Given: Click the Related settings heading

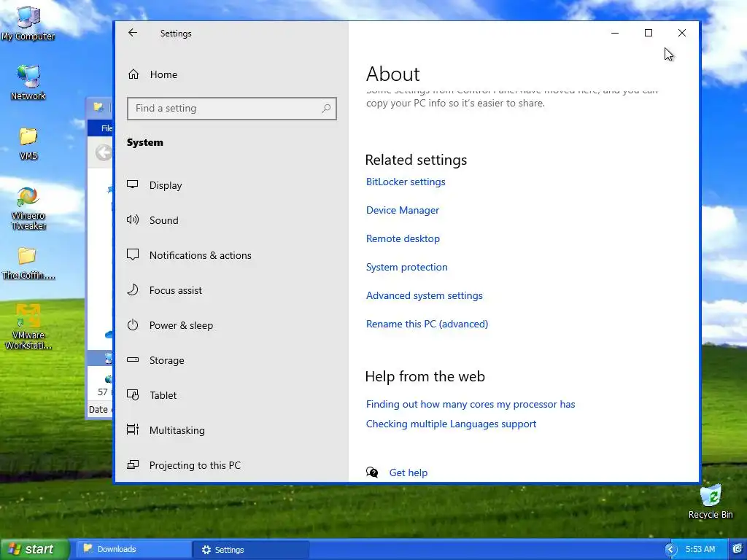Looking at the screenshot, I should (416, 160).
